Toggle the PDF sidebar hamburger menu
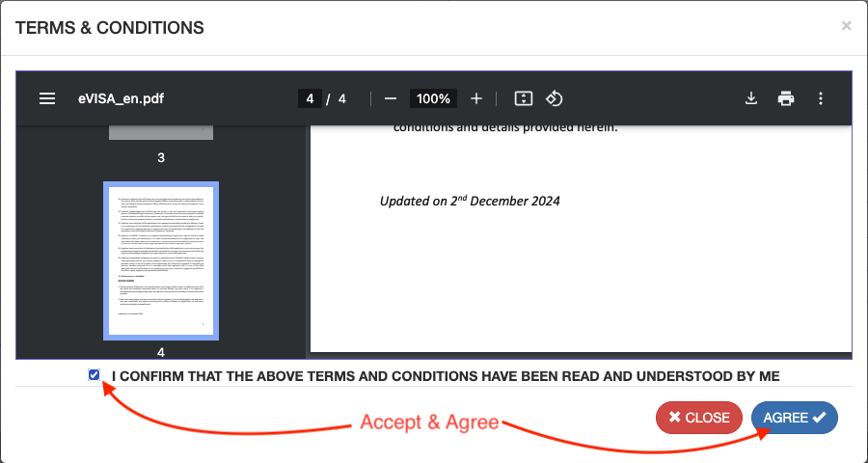The width and height of the screenshot is (868, 463). 47,98
